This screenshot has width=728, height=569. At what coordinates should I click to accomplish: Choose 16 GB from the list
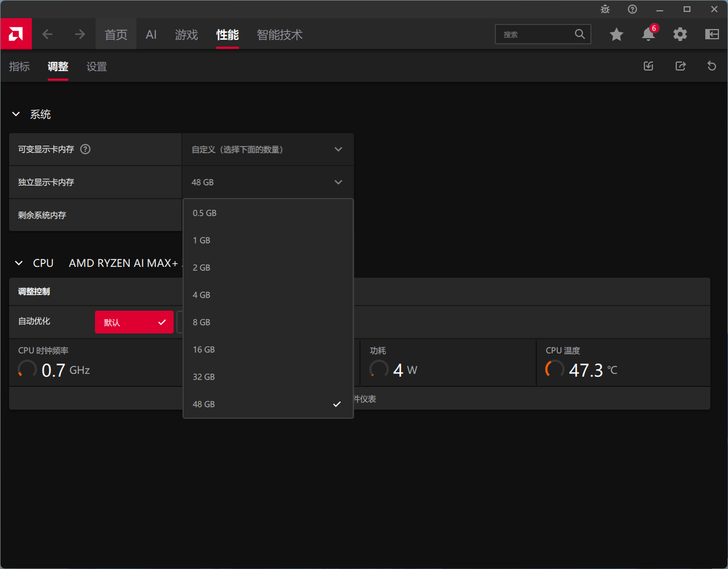268,349
